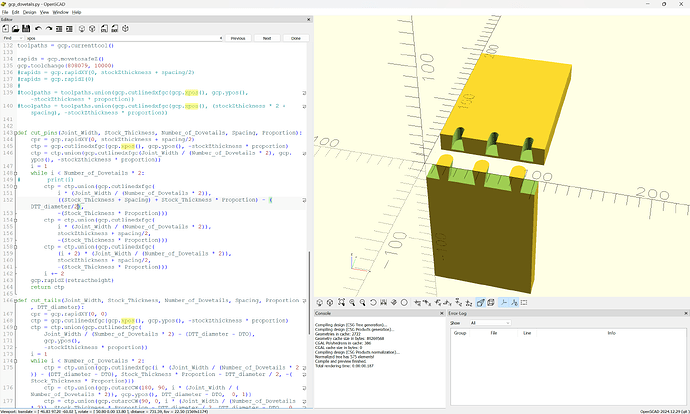Screen dimensions: 690x414
Task: Click the Group column header in Error Log
Action: [x=460, y=333]
